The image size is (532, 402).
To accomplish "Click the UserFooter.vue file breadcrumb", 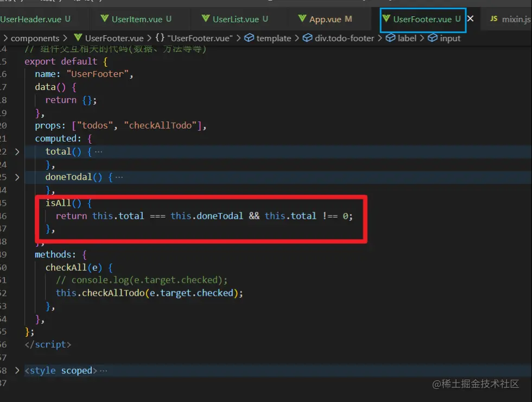I will pos(114,39).
